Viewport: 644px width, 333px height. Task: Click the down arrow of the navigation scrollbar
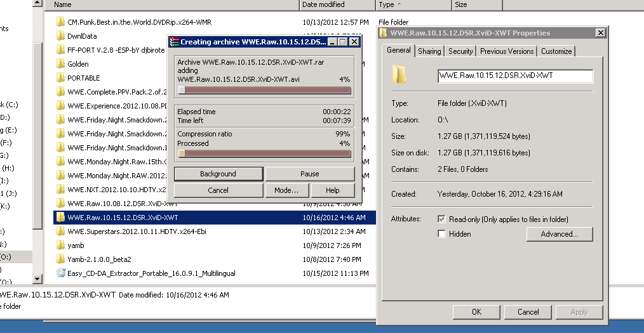tap(37, 279)
